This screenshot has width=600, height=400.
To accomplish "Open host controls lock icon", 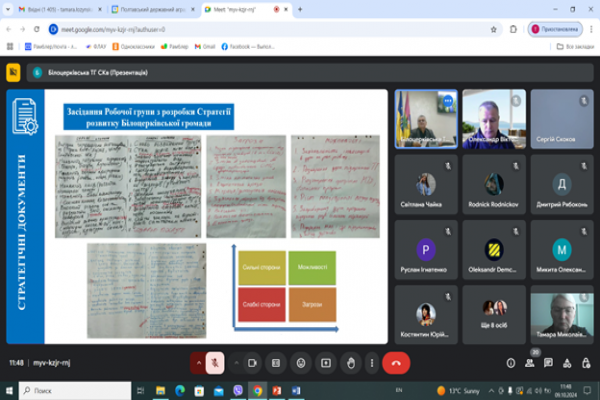I will 586,363.
